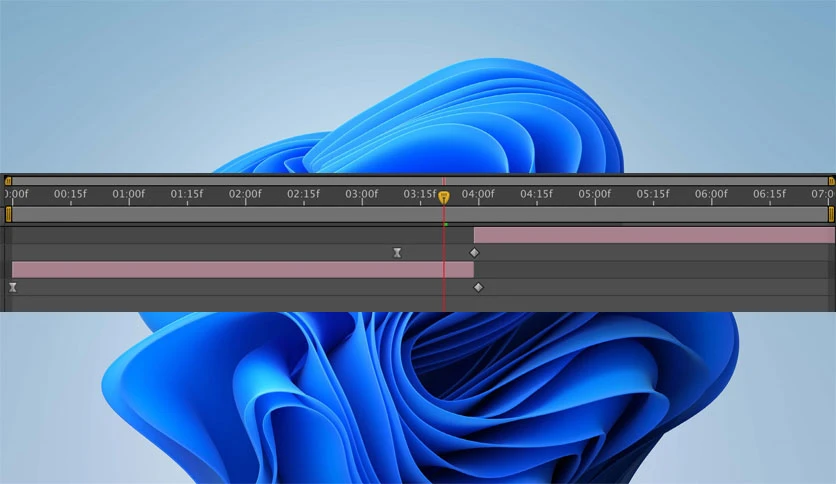Select the hourglass keyframe near 03:15f
836x484 pixels.
pyautogui.click(x=397, y=253)
